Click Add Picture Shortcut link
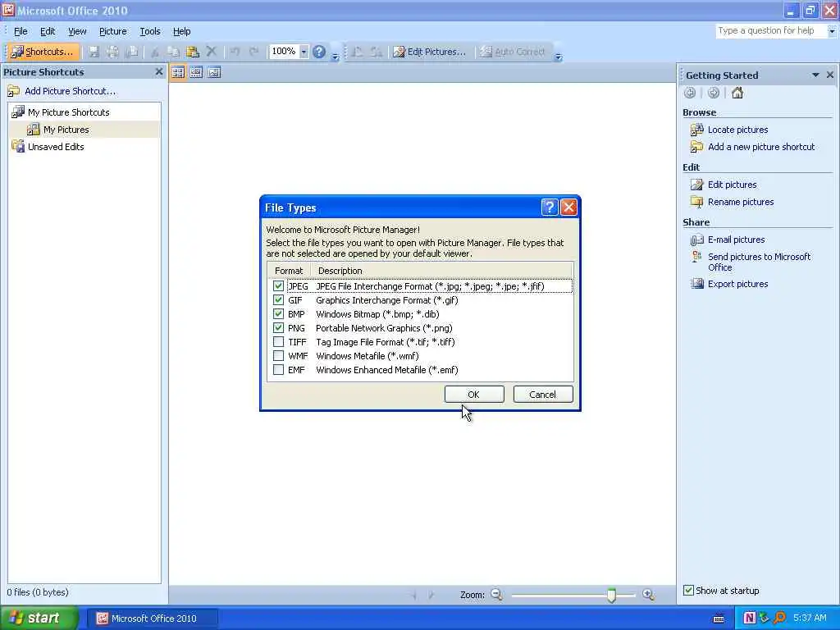Viewport: 840px width, 630px height. 71,91
